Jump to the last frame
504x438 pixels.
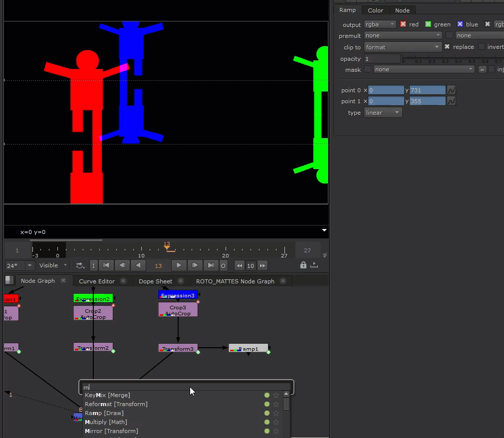(211, 265)
